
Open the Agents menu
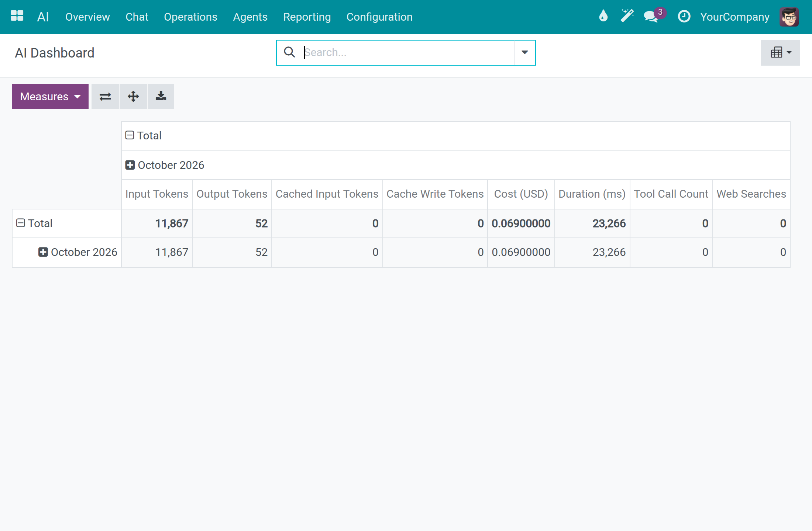(x=250, y=17)
